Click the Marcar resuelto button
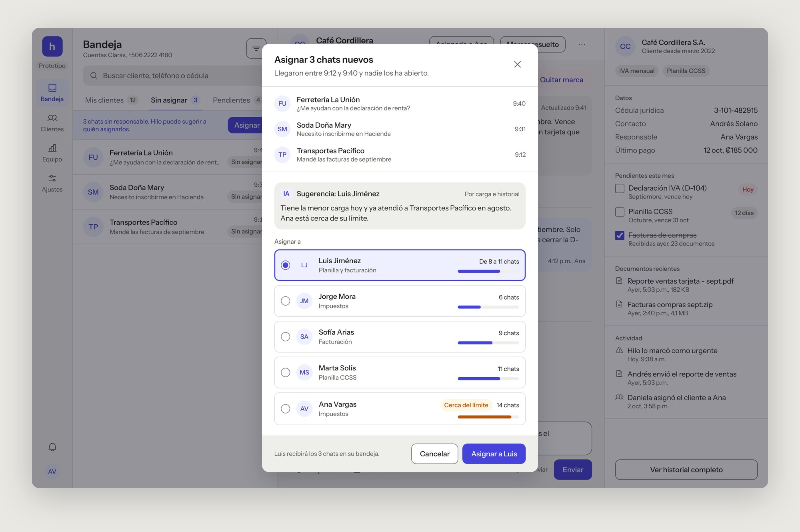 pos(533,44)
